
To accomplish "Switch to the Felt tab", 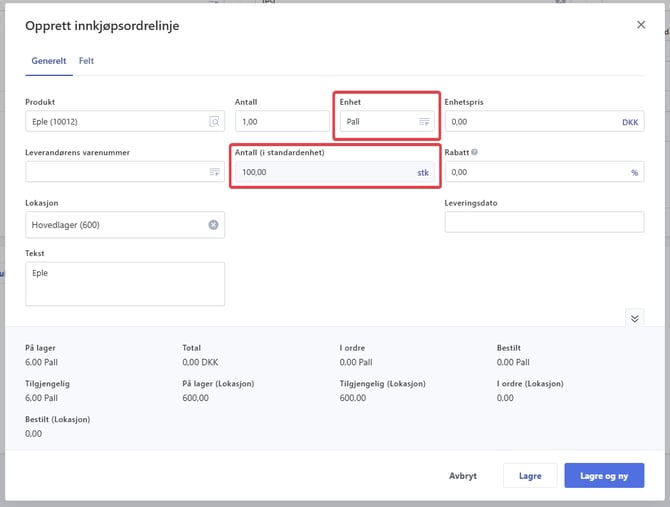I will pos(87,61).
